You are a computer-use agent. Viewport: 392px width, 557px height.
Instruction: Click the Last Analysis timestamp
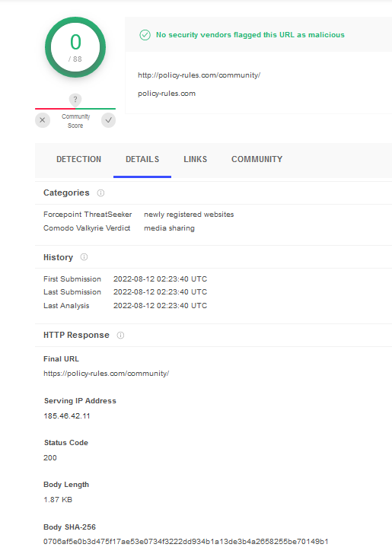(x=161, y=305)
